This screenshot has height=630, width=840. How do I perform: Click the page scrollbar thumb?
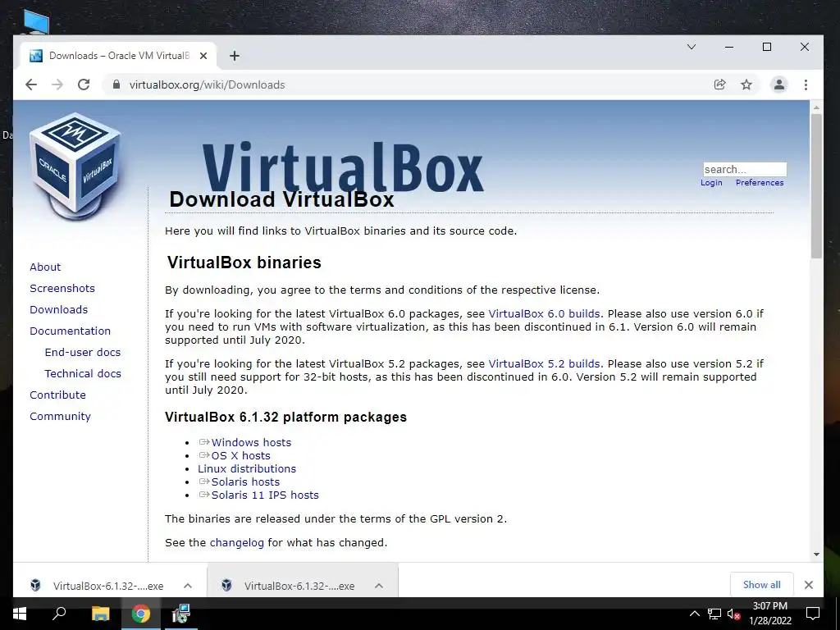tap(816, 185)
